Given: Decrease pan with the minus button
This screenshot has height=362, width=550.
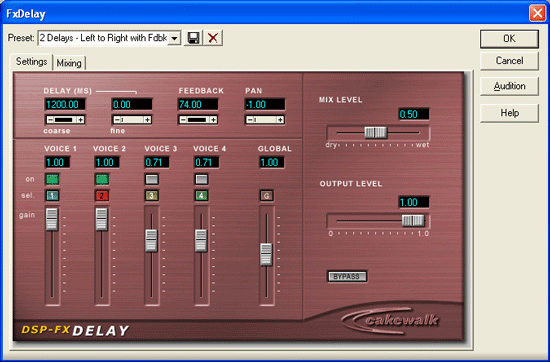Looking at the screenshot, I should (250, 120).
